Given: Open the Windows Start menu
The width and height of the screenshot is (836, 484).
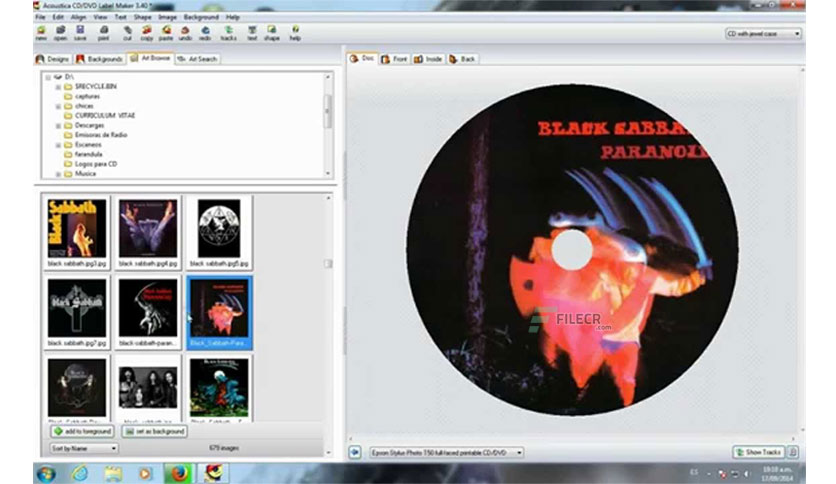Looking at the screenshot, I should point(46,473).
